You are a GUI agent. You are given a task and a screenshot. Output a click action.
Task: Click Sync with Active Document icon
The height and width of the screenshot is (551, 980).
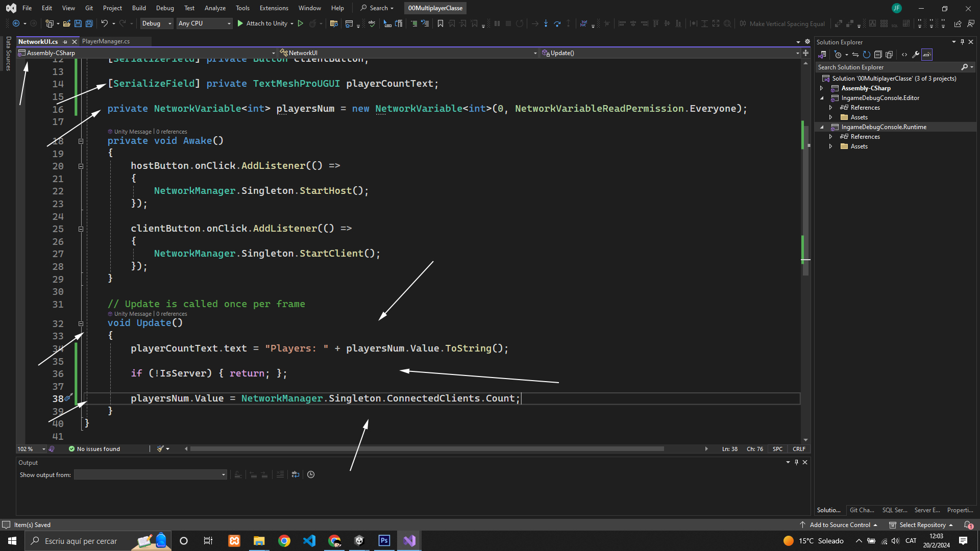(x=855, y=55)
